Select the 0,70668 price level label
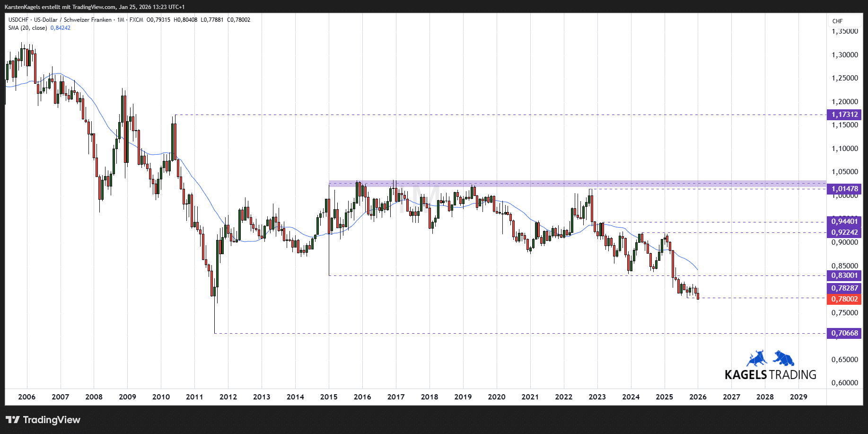The height and width of the screenshot is (434, 868). coord(844,333)
